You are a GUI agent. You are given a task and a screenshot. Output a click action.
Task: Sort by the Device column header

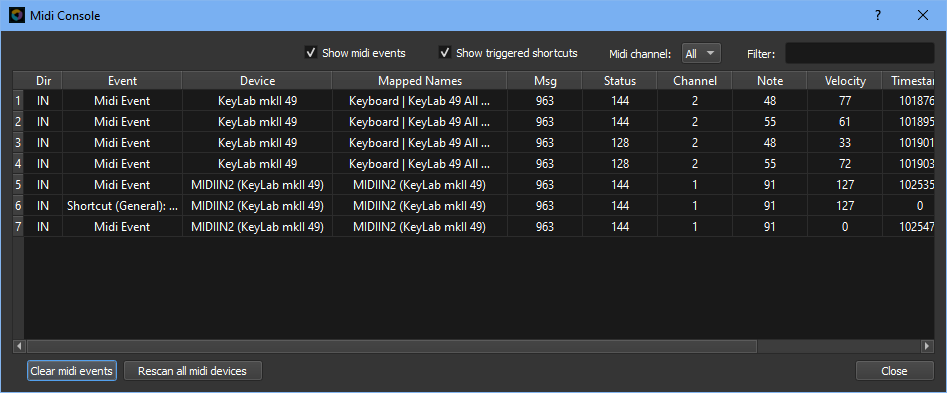[x=257, y=80]
